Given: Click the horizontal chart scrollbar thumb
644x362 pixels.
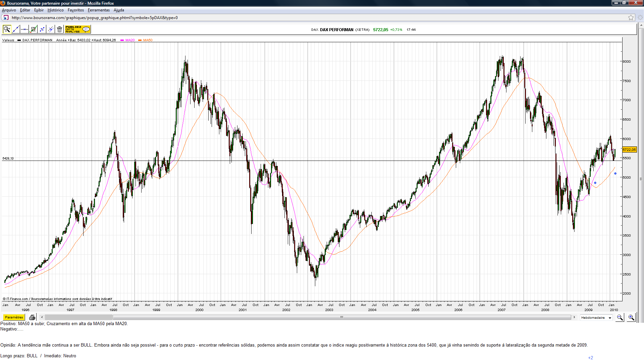Looking at the screenshot, I should (342, 317).
